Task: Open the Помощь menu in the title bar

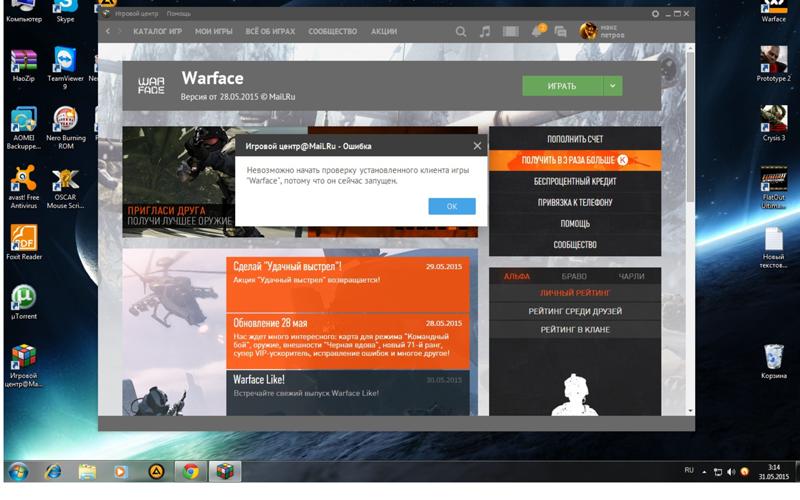Action: tap(179, 14)
